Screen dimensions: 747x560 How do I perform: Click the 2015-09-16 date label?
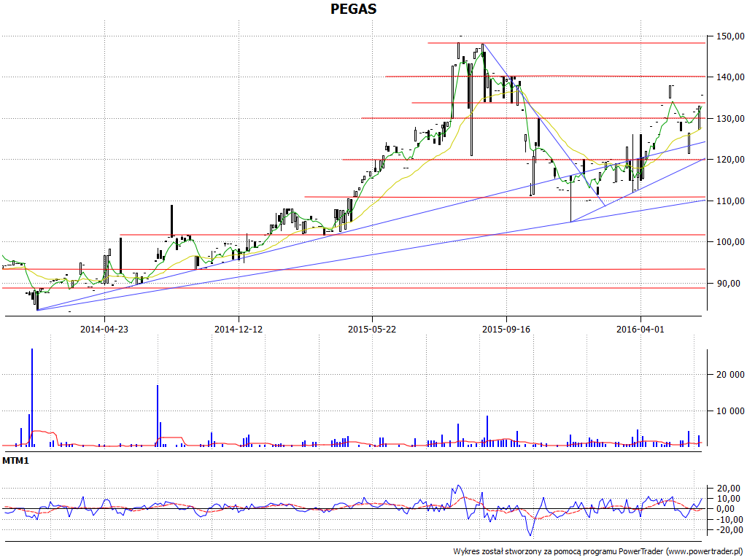(506, 329)
